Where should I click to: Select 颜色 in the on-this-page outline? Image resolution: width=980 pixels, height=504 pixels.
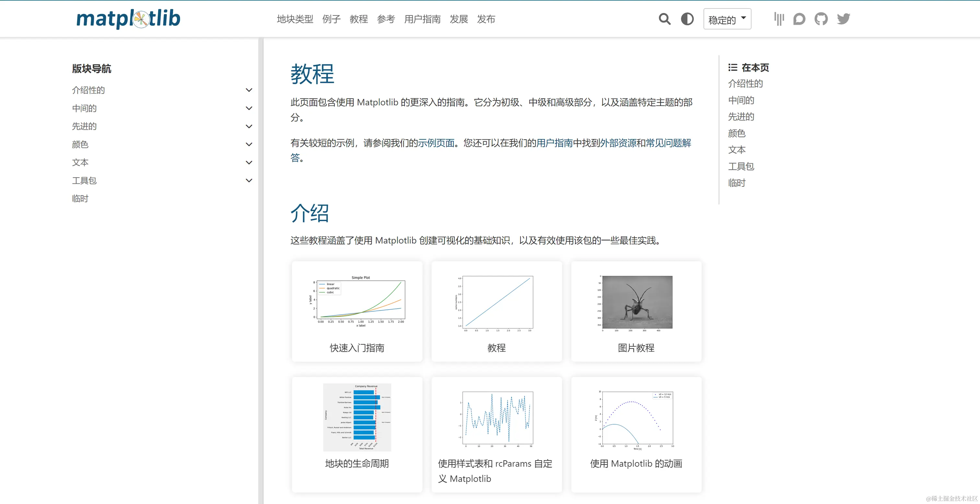tap(737, 133)
